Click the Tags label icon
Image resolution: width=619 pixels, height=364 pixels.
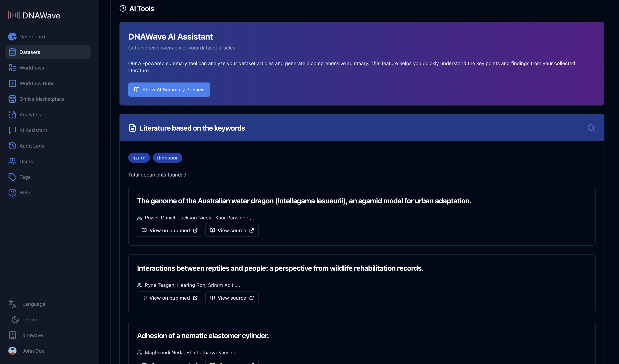tap(12, 177)
